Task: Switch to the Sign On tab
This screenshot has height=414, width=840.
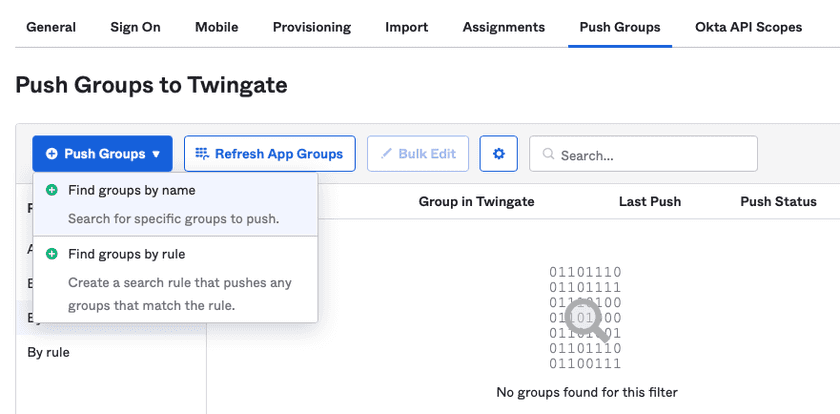Action: click(x=135, y=27)
